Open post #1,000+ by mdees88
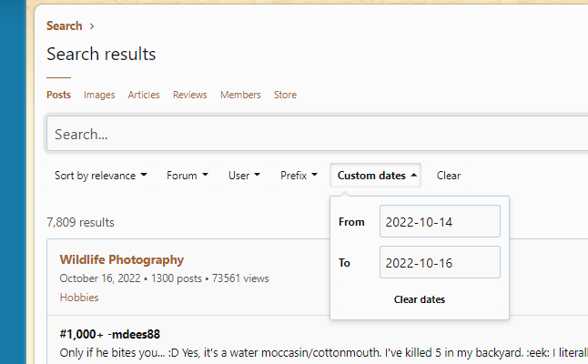Viewport: 588px width, 364px height. (x=109, y=334)
